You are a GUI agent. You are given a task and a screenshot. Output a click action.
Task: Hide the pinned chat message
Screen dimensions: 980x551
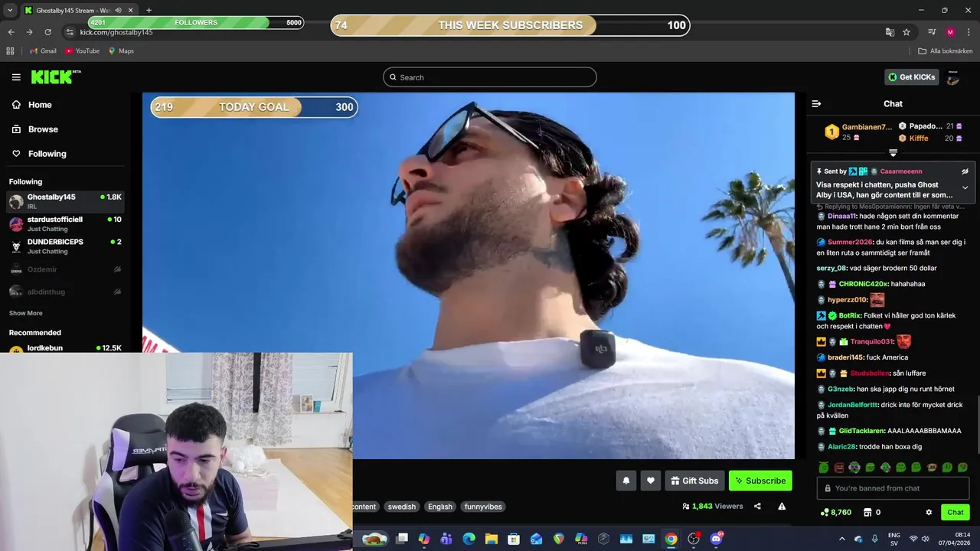[965, 171]
